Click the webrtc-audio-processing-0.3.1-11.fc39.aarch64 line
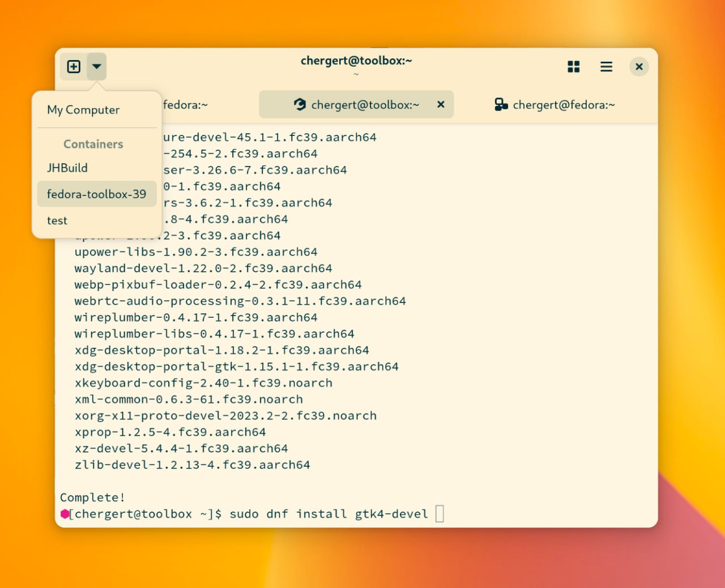The image size is (725, 588). pyautogui.click(x=240, y=301)
